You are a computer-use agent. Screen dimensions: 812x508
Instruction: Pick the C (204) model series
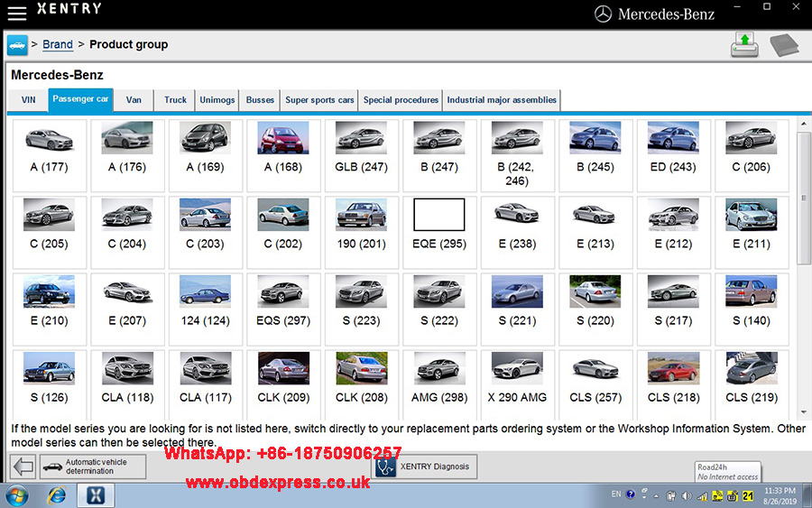127,232
